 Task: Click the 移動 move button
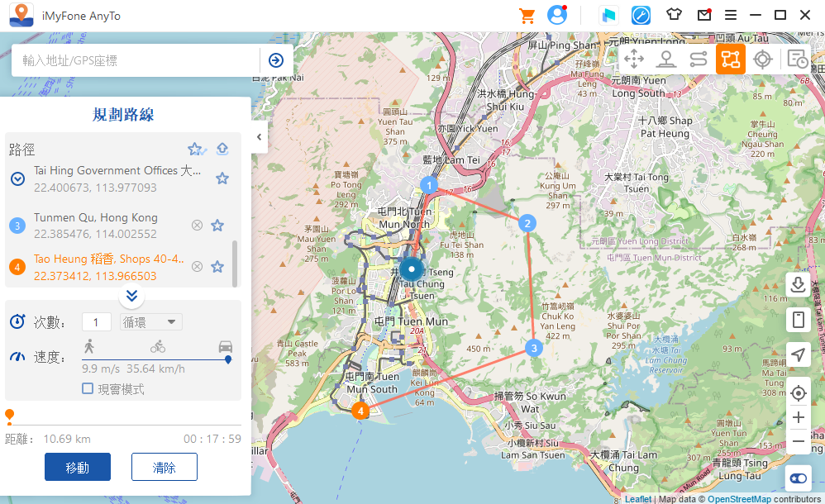(x=78, y=467)
